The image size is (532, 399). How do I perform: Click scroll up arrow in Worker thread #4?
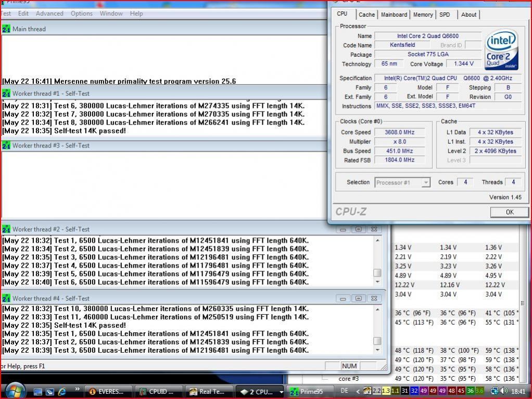(377, 309)
